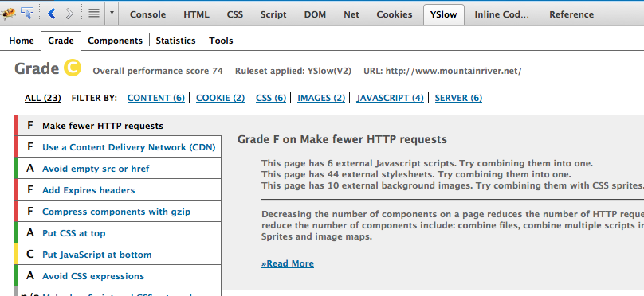
Task: Open the Tools sub-tab
Action: [221, 41]
